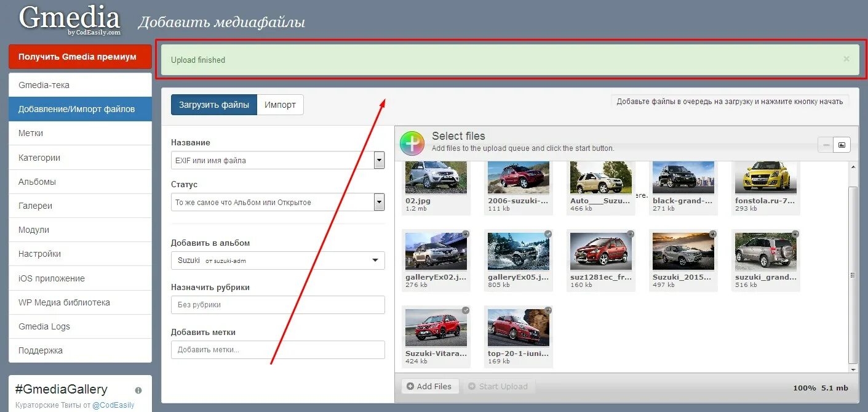Select the Auto___Suzu thumbnail

point(600,178)
